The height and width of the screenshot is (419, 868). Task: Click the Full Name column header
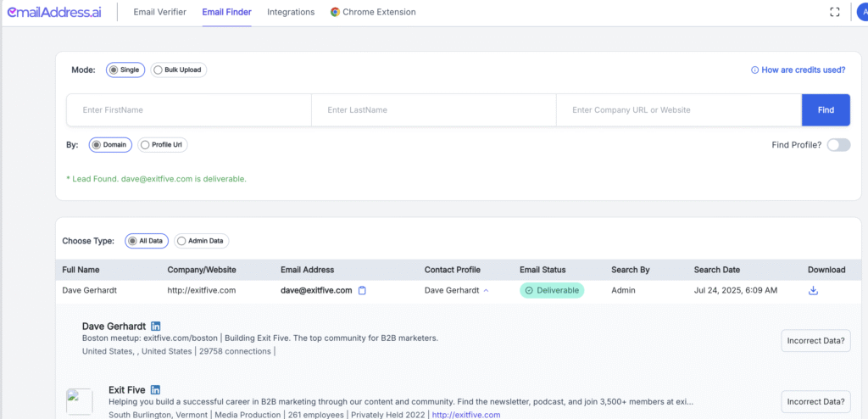click(81, 270)
